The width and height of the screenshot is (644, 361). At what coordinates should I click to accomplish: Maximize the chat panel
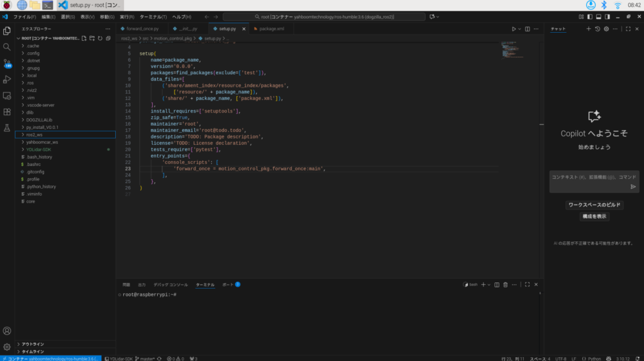[628, 29]
